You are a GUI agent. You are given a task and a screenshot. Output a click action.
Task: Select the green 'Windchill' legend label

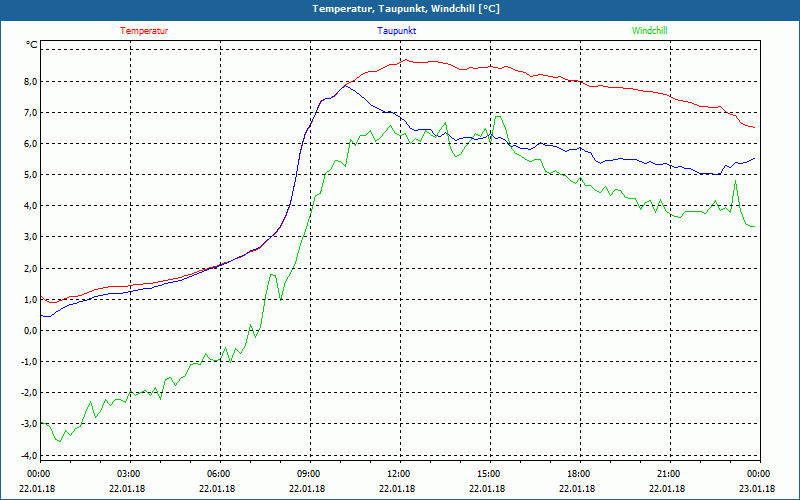649,31
